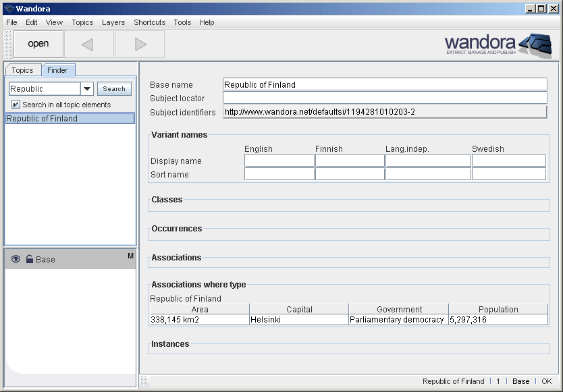Toggle visibility of the Base layer

pyautogui.click(x=16, y=258)
